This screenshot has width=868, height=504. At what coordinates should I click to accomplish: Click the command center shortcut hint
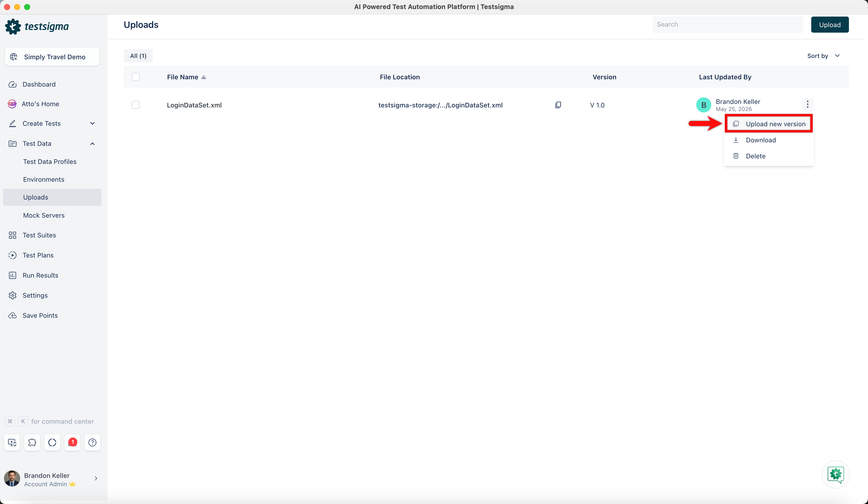point(49,421)
